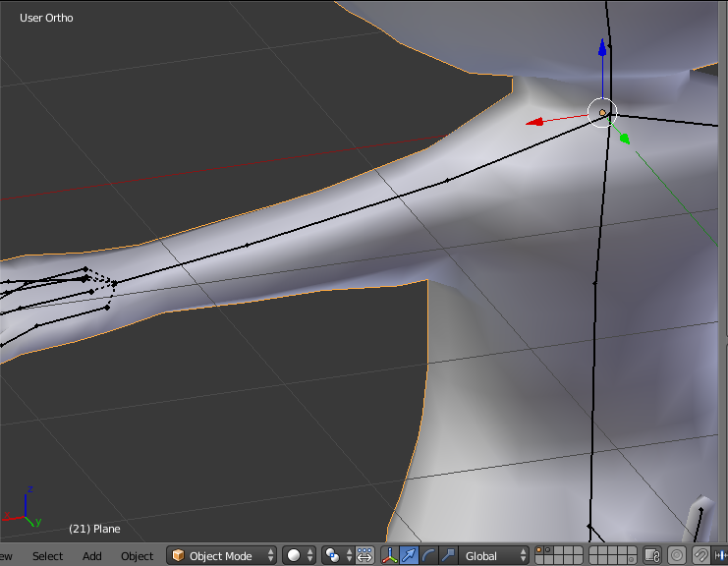The height and width of the screenshot is (566, 728).
Task: Toggle manipulate center points button
Action: coord(364,555)
